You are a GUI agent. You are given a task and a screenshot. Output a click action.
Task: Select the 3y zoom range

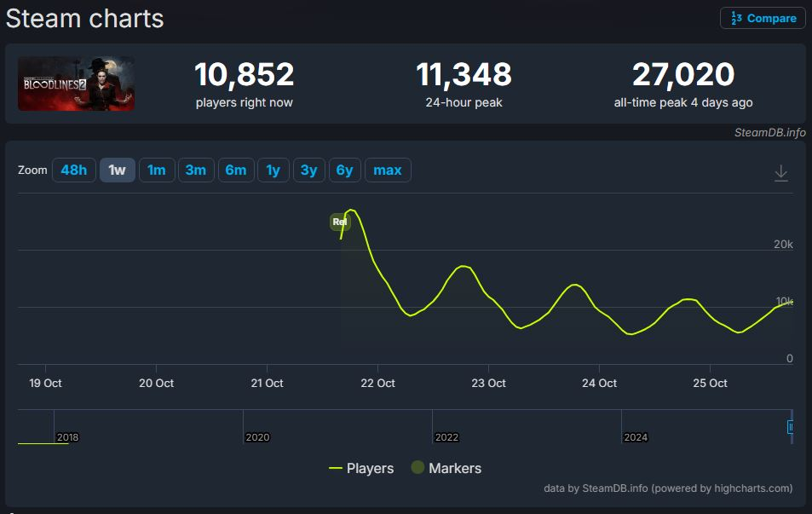point(308,170)
